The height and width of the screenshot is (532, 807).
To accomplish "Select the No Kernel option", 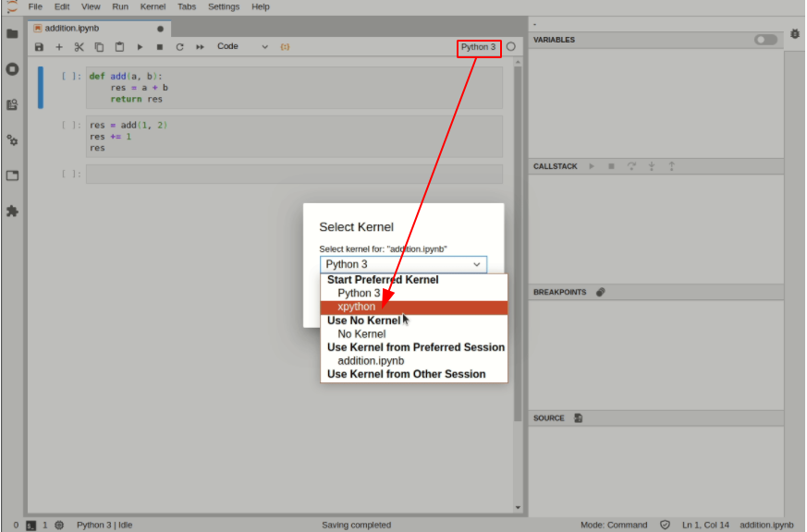I will (414, 334).
